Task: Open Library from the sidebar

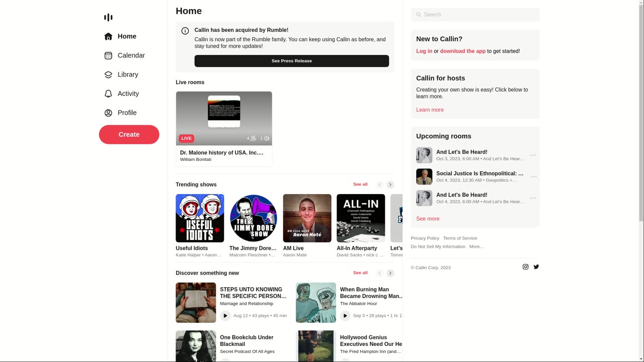Action: tap(129, 74)
